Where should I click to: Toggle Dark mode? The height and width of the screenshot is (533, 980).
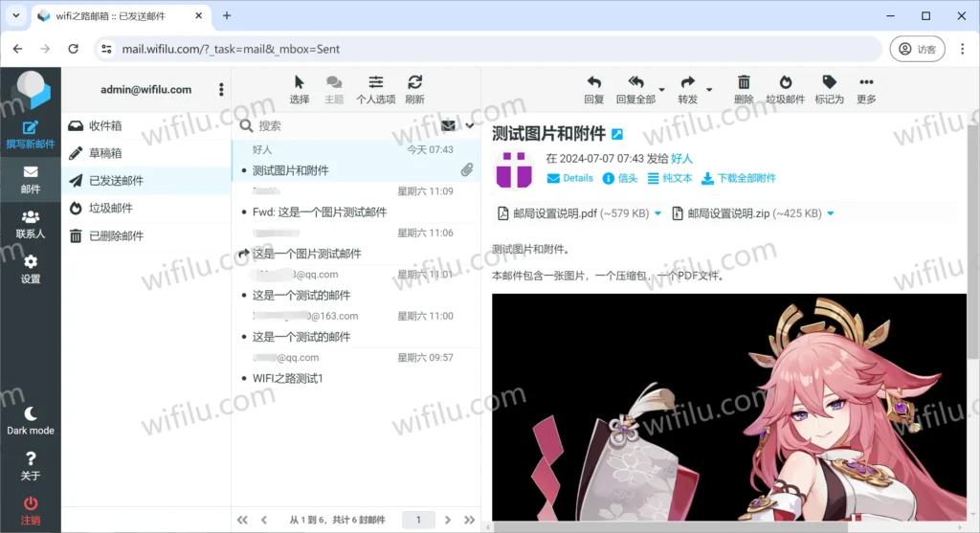[x=31, y=419]
